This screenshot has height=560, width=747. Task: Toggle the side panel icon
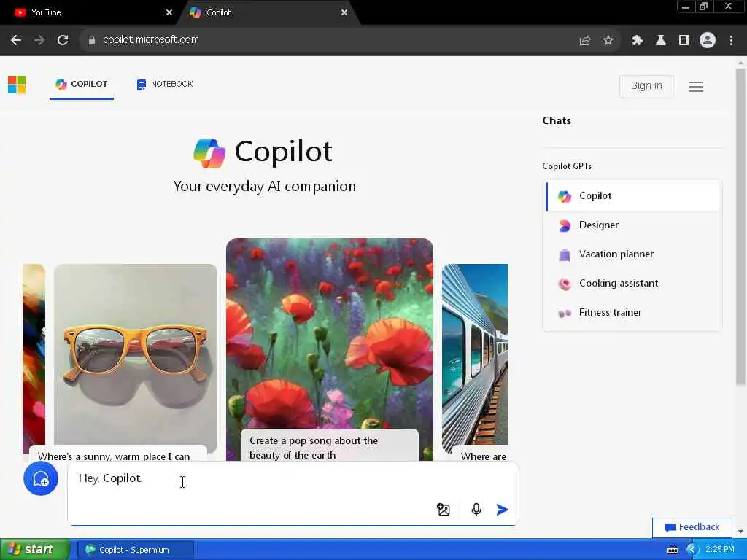point(684,41)
